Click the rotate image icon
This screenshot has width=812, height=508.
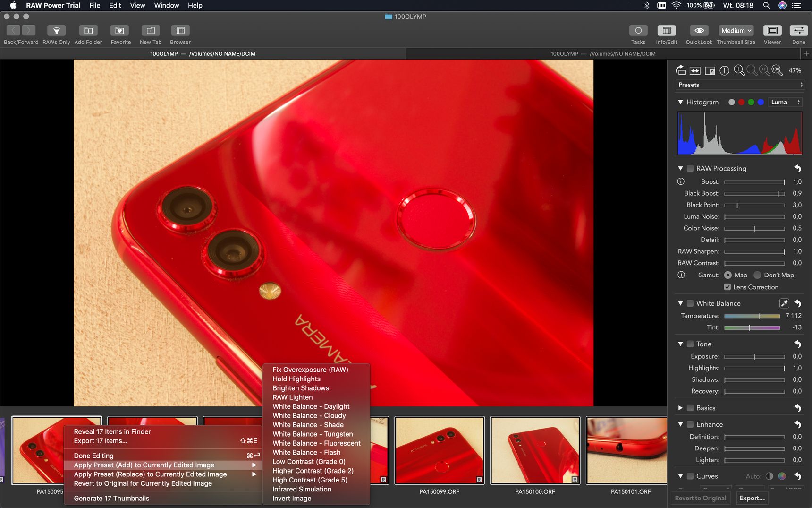tap(680, 70)
